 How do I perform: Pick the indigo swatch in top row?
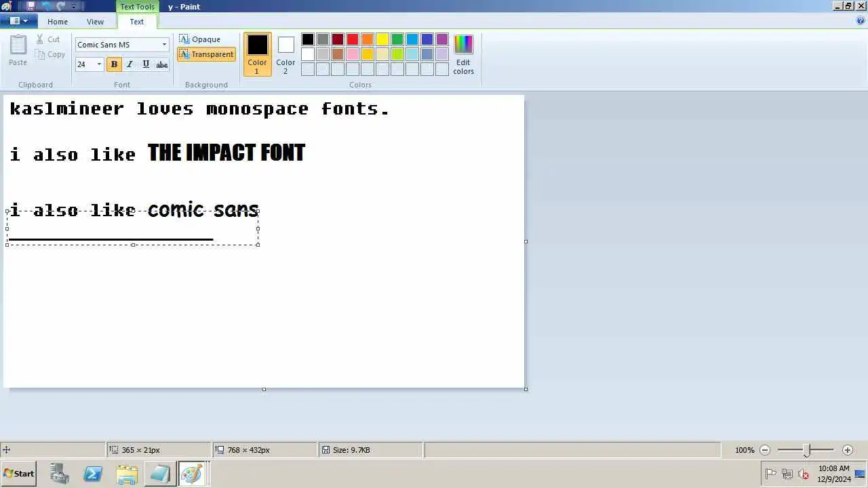(x=427, y=39)
